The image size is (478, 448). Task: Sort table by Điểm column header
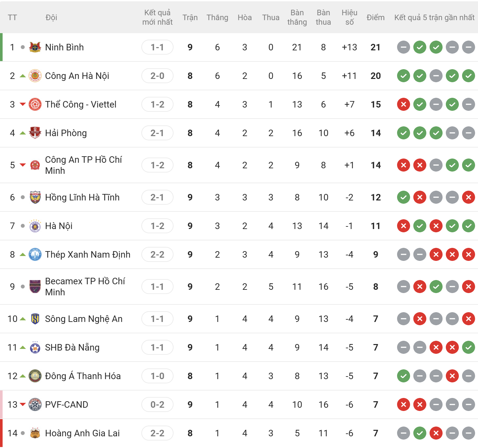pyautogui.click(x=375, y=18)
